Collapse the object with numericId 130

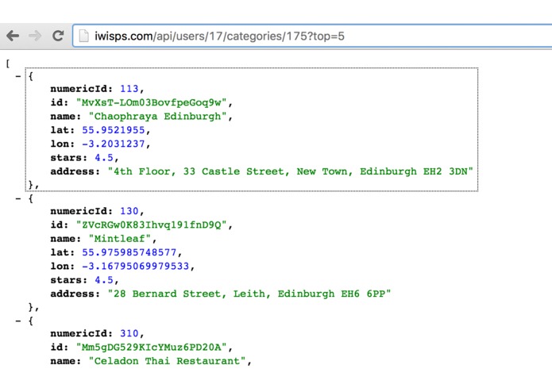[x=18, y=198]
